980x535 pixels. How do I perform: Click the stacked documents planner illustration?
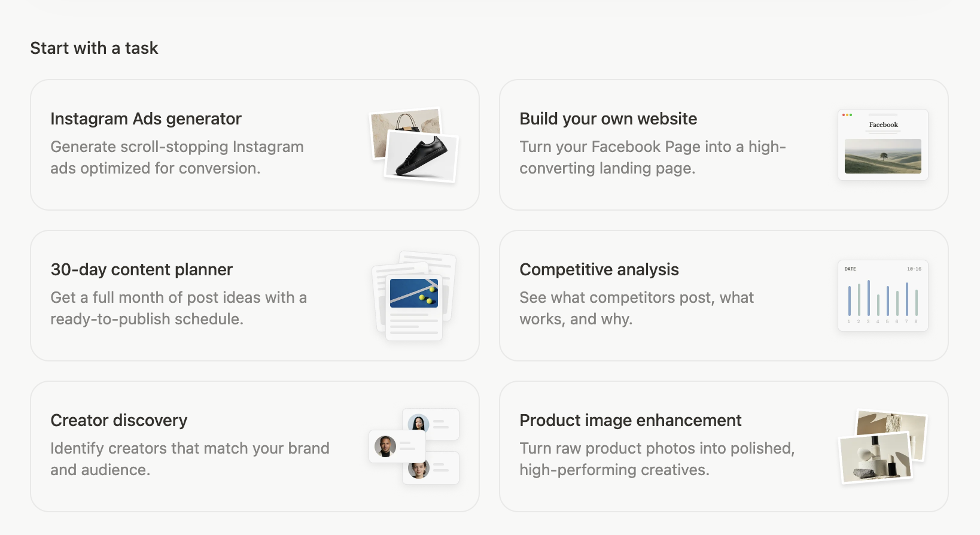click(x=414, y=296)
